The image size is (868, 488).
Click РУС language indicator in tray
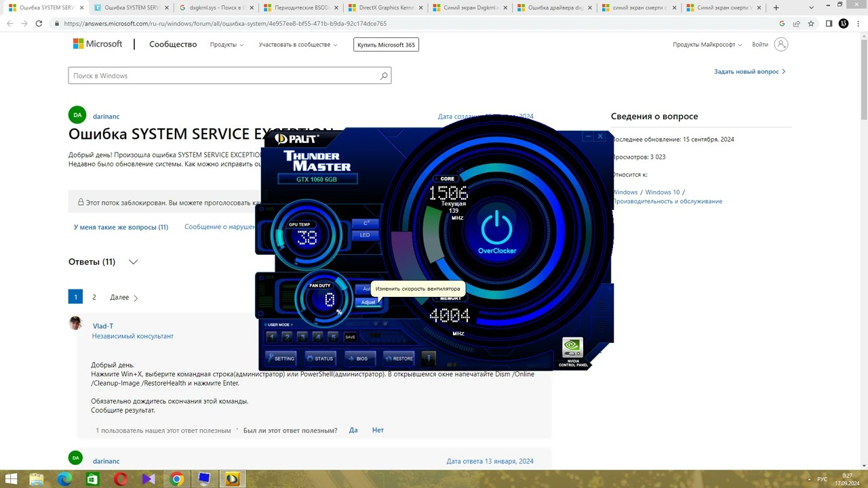(823, 479)
